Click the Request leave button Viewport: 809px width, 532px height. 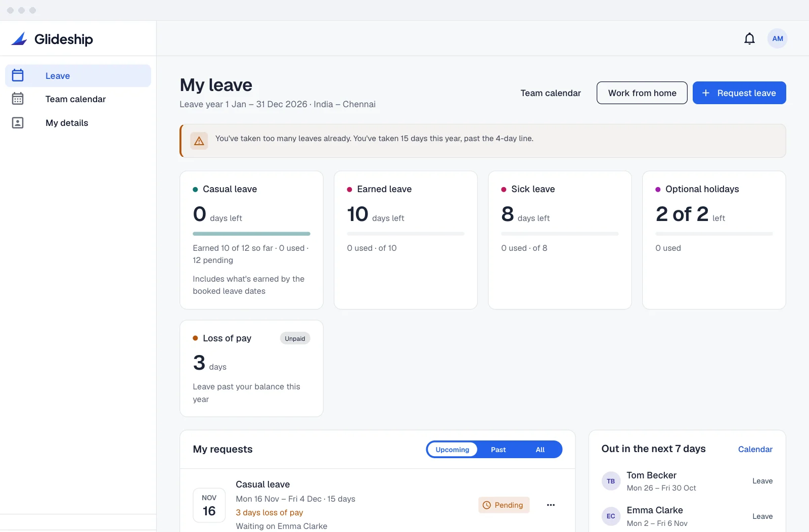tap(739, 93)
